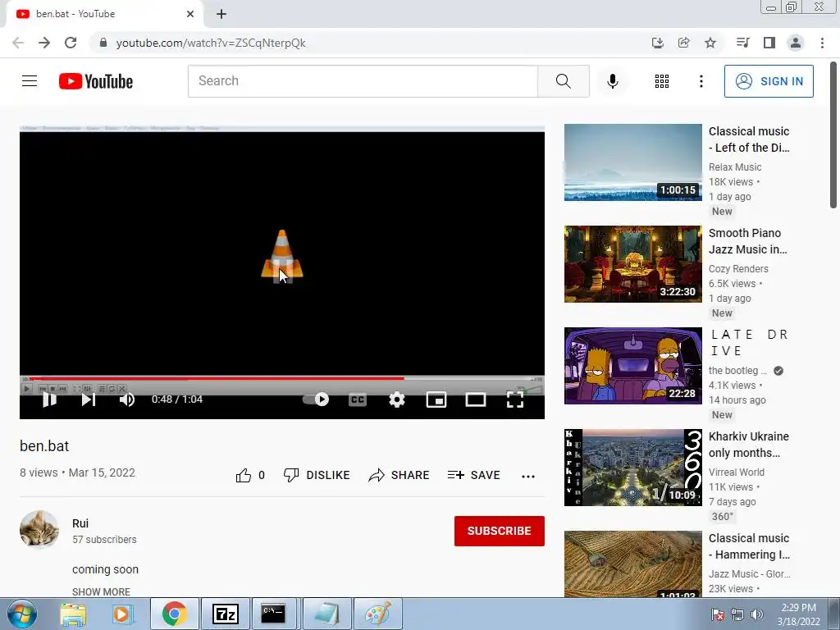Open Chrome media control icon
The width and height of the screenshot is (840, 630).
[742, 43]
